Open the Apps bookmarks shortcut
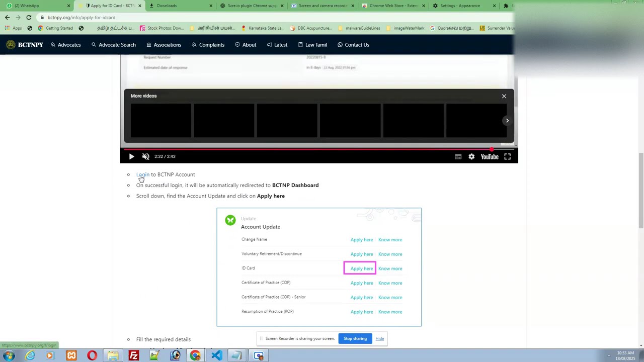The image size is (644, 362). 14,28
